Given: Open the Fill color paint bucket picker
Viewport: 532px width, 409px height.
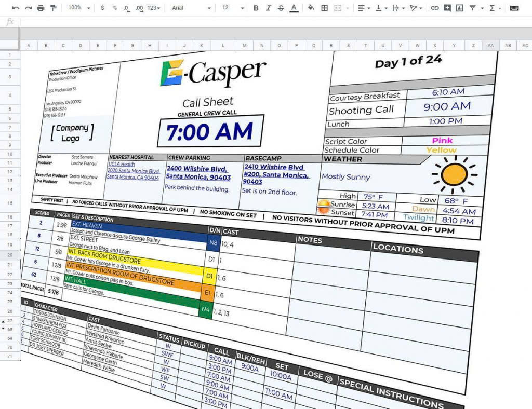Looking at the screenshot, I should pyautogui.click(x=311, y=8).
